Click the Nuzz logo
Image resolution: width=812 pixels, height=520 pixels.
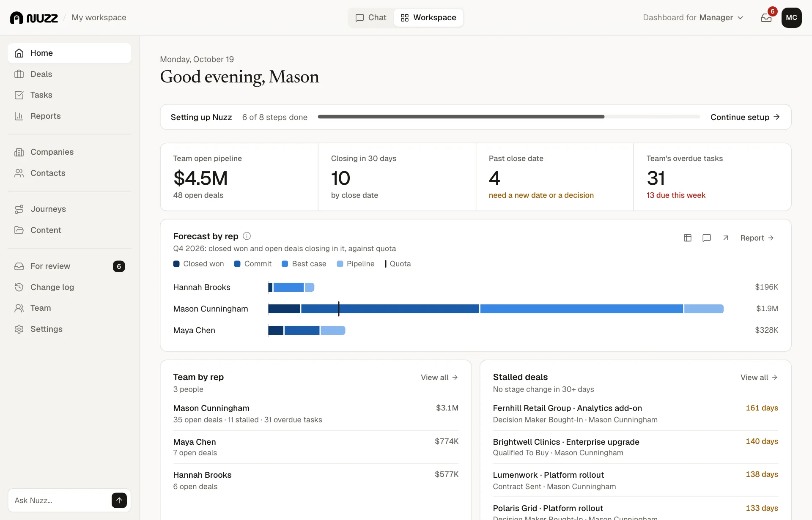tap(34, 18)
